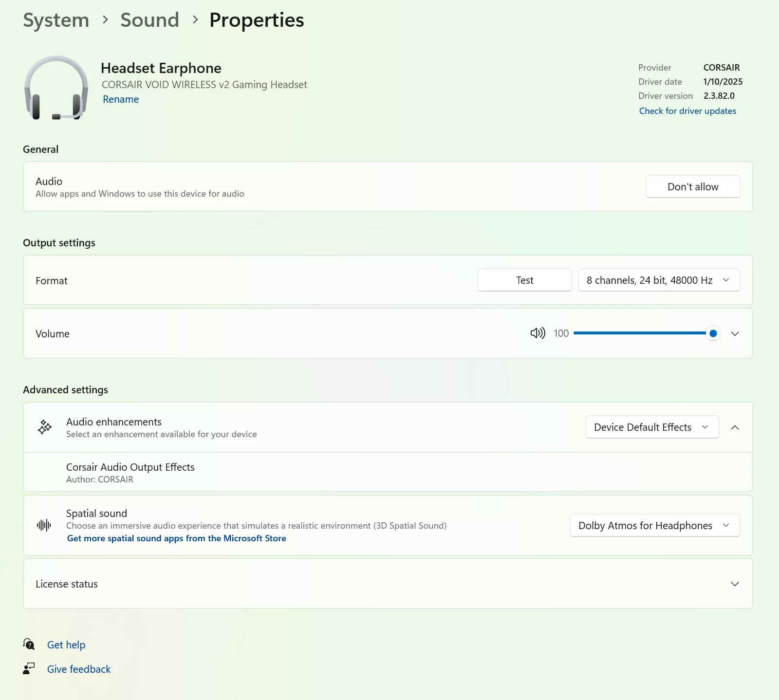779x700 pixels.
Task: Go back to System breadcrumb
Action: (x=56, y=20)
